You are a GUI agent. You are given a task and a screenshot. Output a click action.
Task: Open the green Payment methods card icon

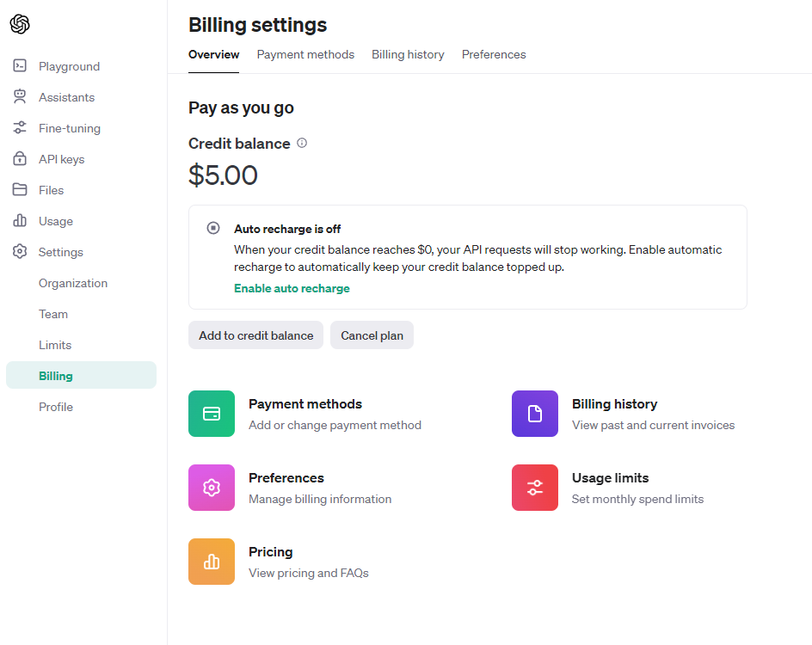point(212,414)
